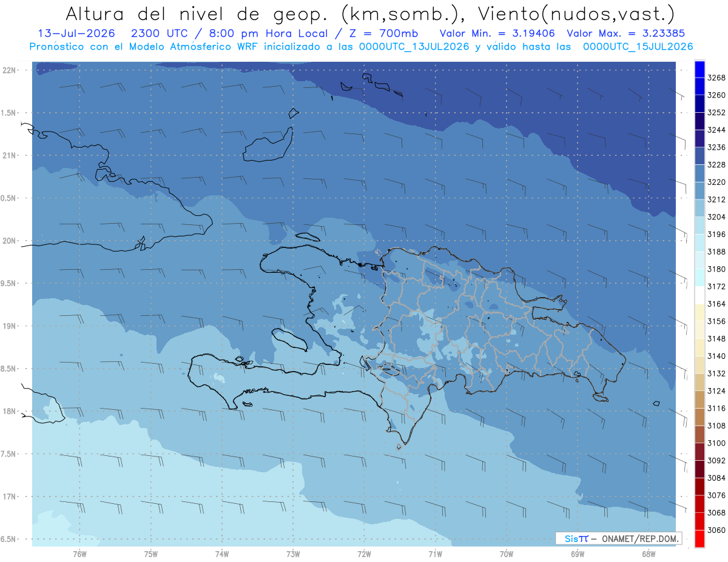Click the '18N' latitude axis label
The height and width of the screenshot is (562, 728).
click(x=10, y=412)
